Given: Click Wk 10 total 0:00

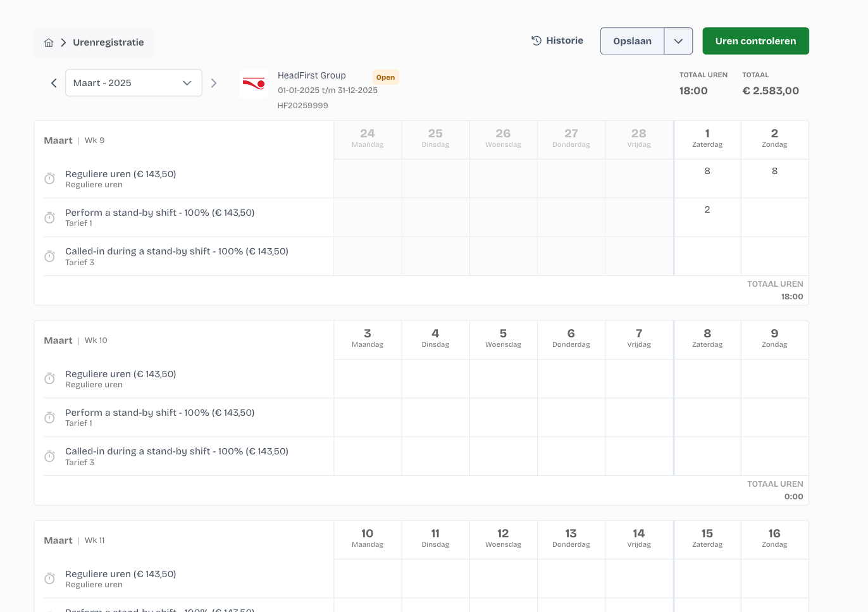Looking at the screenshot, I should [x=794, y=497].
